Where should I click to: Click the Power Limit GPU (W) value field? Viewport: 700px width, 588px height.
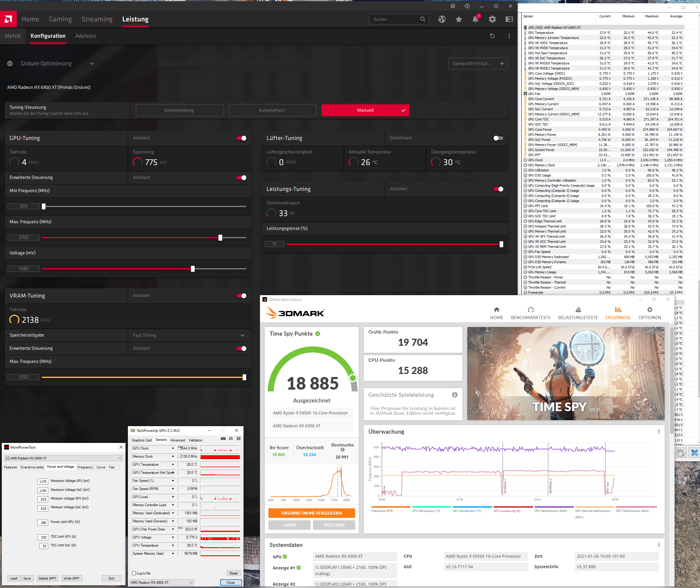(x=43, y=523)
